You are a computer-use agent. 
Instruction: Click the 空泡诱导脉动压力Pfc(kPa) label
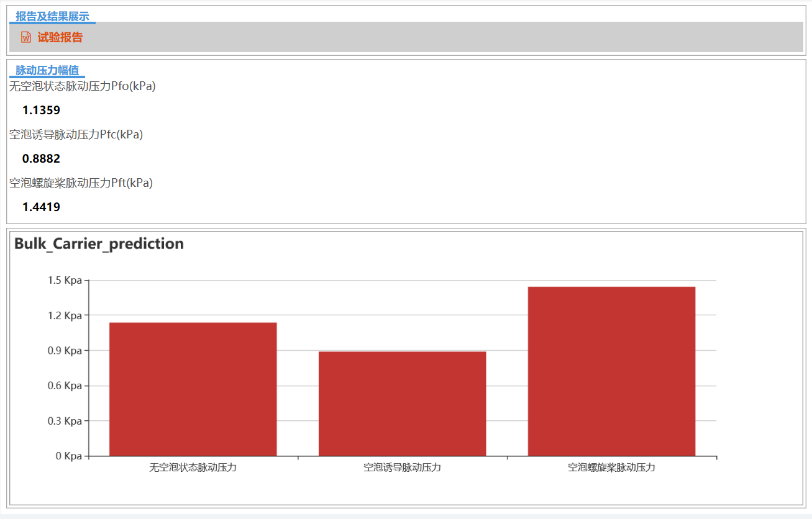[x=76, y=134]
